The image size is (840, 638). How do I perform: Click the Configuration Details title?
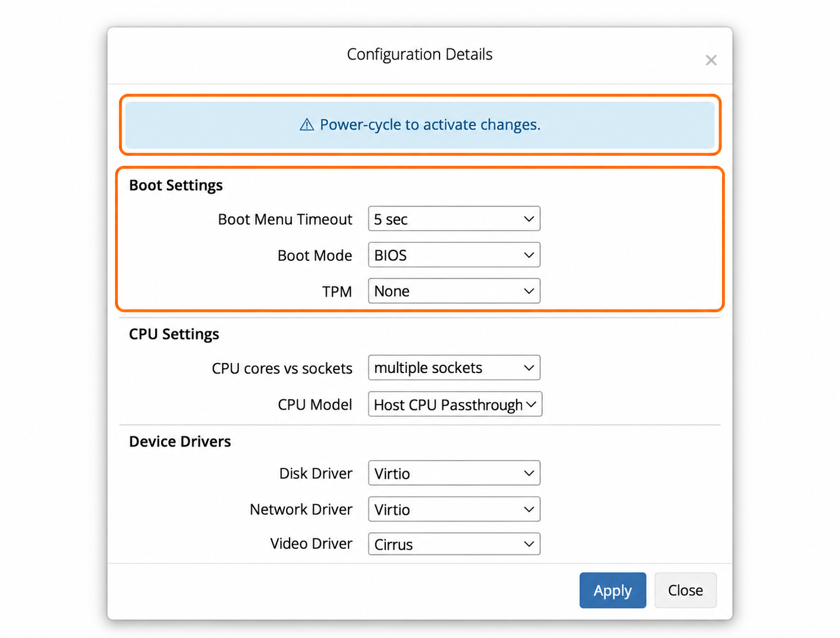[x=420, y=54]
